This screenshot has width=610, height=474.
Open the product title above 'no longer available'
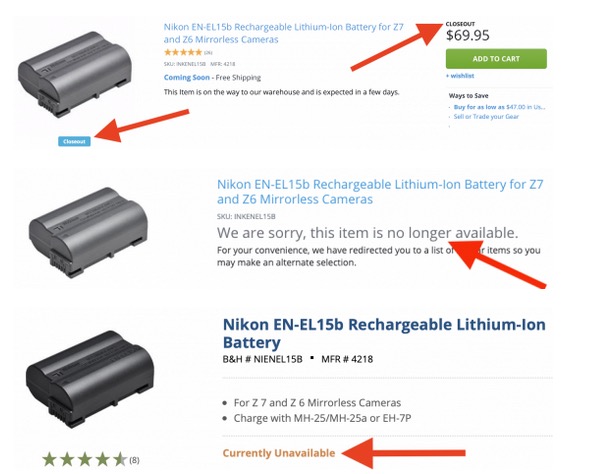(x=380, y=191)
